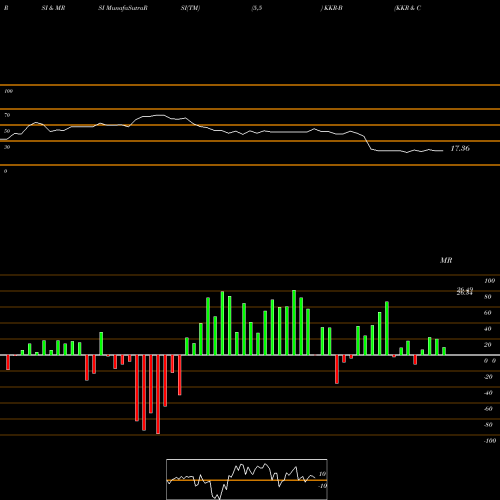Screen dimensions: 500x500
Task: Click the 70 level label on RSI axis
Action: [x=7, y=115]
